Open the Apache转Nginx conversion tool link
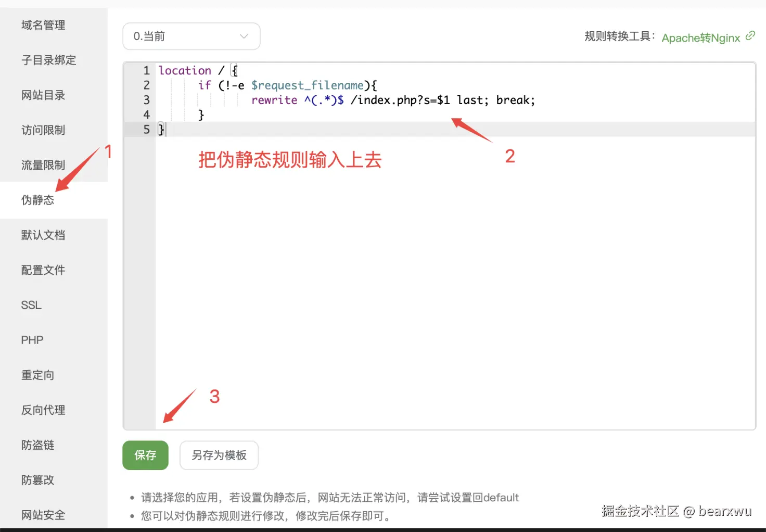This screenshot has height=532, width=766. pos(701,37)
